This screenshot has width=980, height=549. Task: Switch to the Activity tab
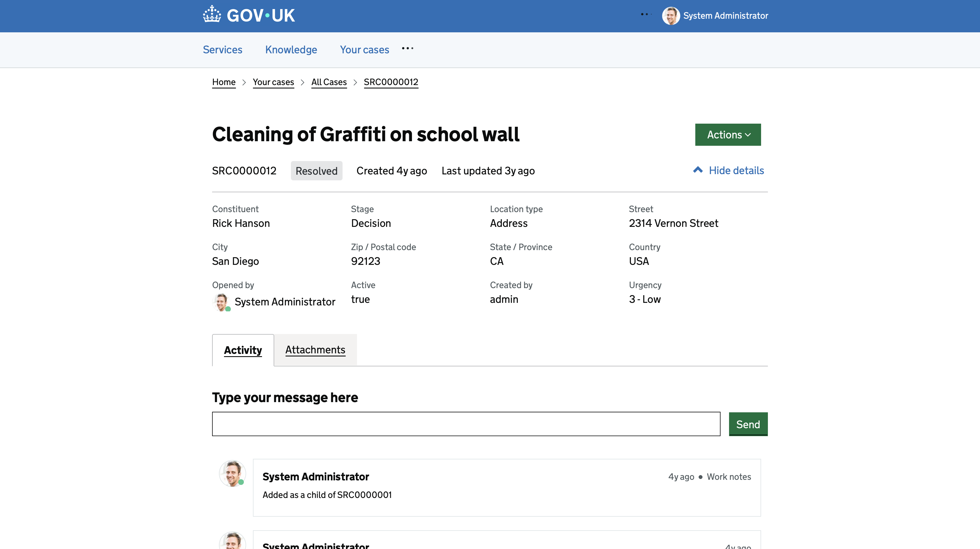pos(243,350)
